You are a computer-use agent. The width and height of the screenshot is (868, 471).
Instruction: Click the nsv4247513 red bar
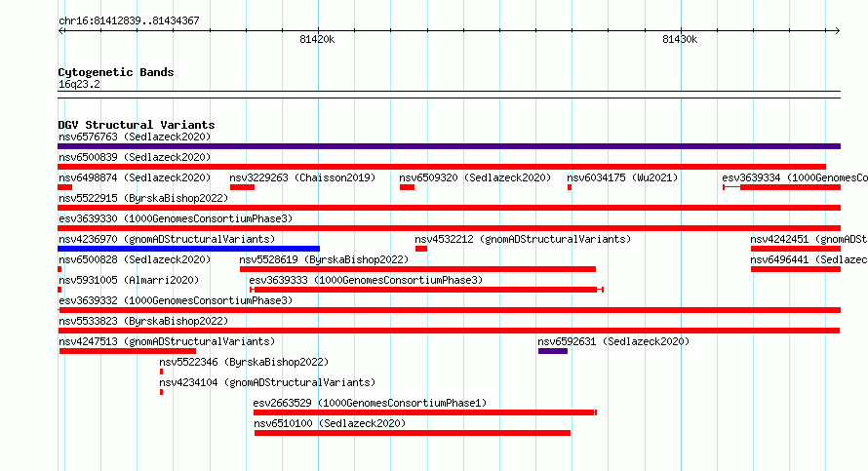(128, 351)
